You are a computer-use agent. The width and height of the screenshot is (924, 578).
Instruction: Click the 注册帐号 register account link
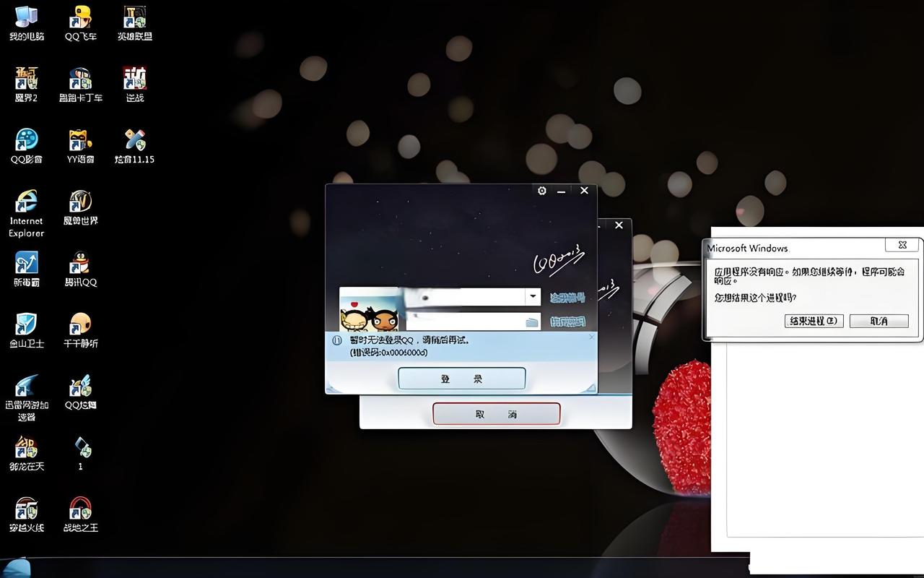click(x=567, y=298)
